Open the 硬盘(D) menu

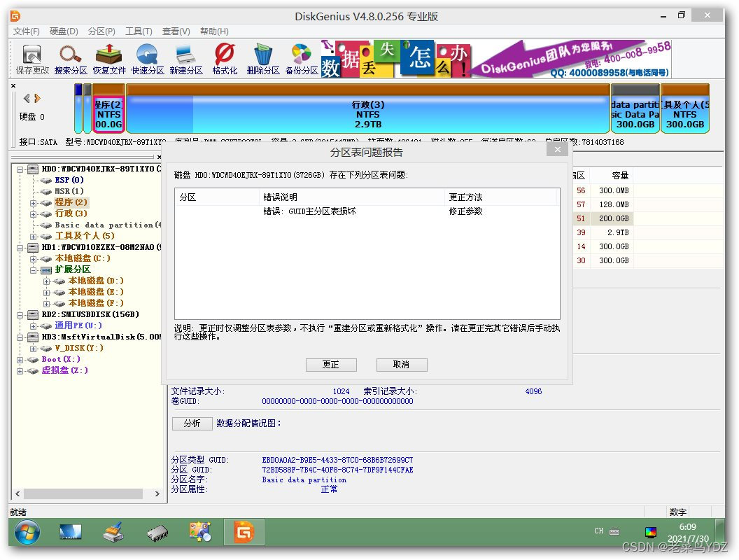click(x=64, y=31)
